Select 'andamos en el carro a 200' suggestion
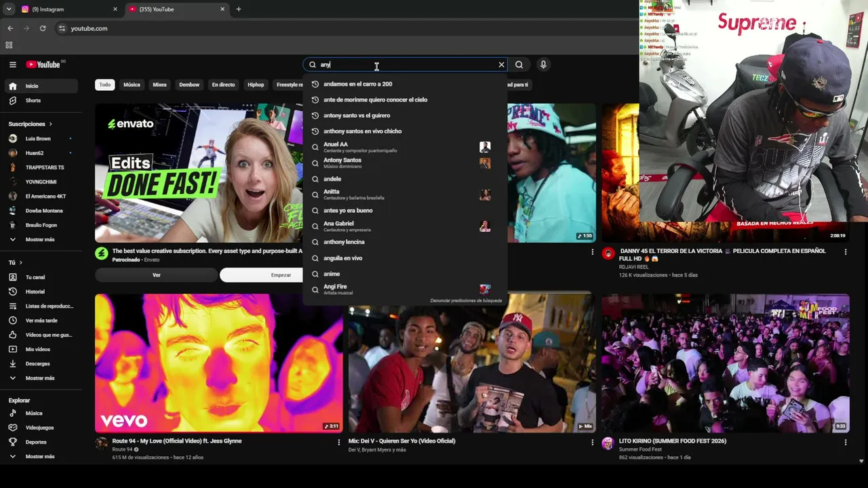The width and height of the screenshot is (868, 488). 405,84
